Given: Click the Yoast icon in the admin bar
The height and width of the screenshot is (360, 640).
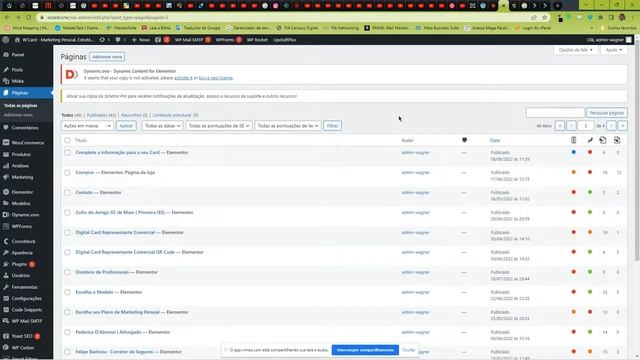Looking at the screenshot, I should coord(158,40).
